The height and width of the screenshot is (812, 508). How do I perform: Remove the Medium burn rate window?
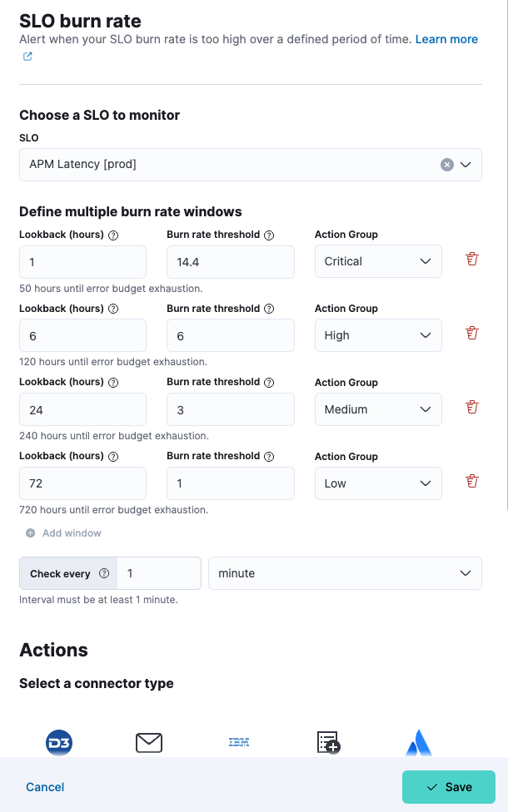(472, 408)
